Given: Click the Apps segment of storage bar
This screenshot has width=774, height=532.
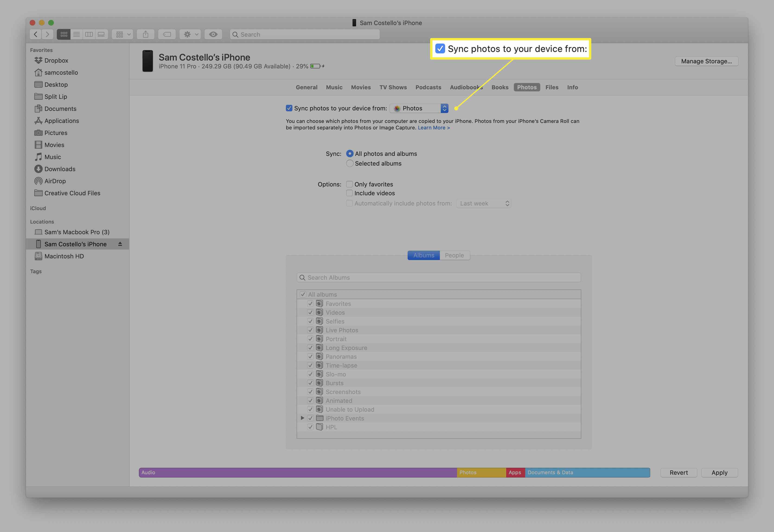Looking at the screenshot, I should click(x=516, y=472).
